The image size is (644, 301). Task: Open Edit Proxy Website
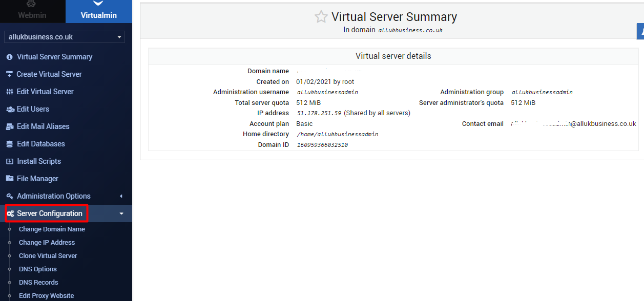[46, 296]
